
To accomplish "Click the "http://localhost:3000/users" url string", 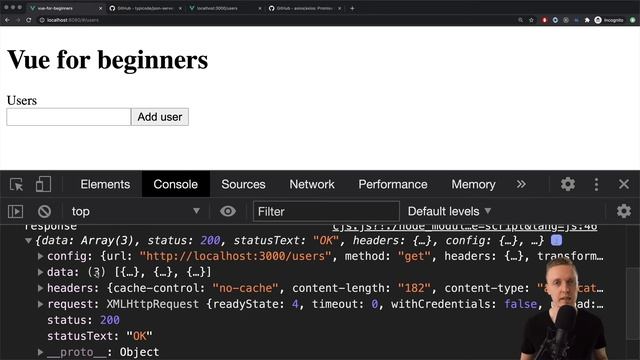I will coord(235,256).
